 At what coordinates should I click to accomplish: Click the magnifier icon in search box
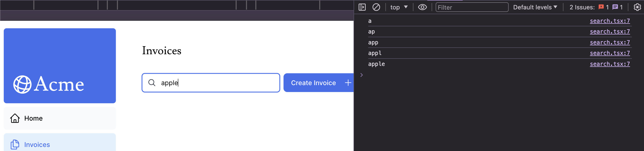(x=152, y=83)
